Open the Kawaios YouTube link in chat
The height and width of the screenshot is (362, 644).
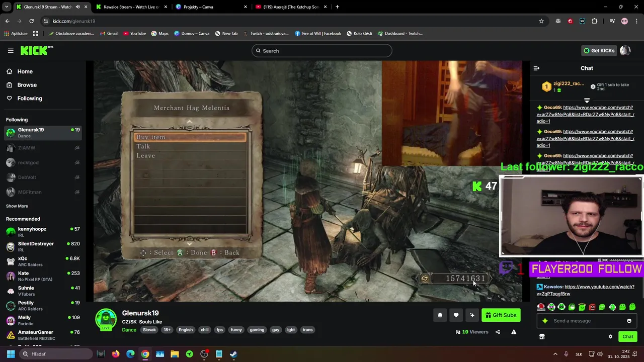(x=585, y=290)
